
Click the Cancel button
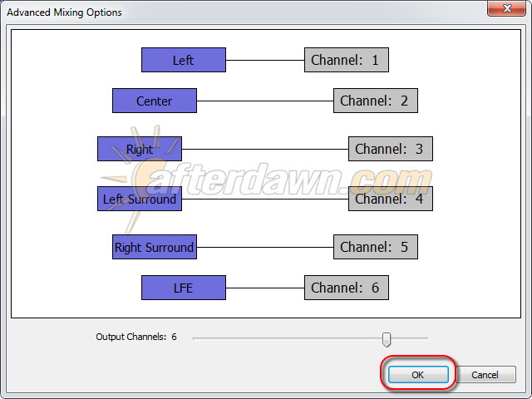pos(485,375)
